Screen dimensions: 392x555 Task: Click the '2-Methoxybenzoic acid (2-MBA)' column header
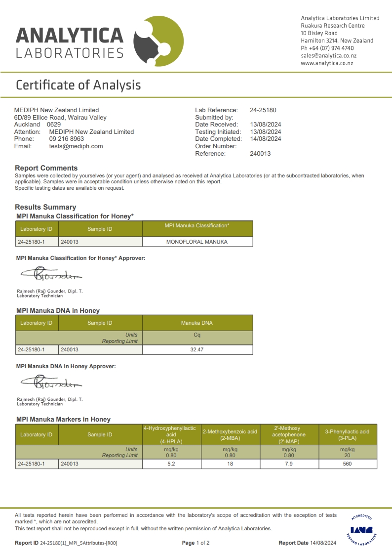[230, 434]
